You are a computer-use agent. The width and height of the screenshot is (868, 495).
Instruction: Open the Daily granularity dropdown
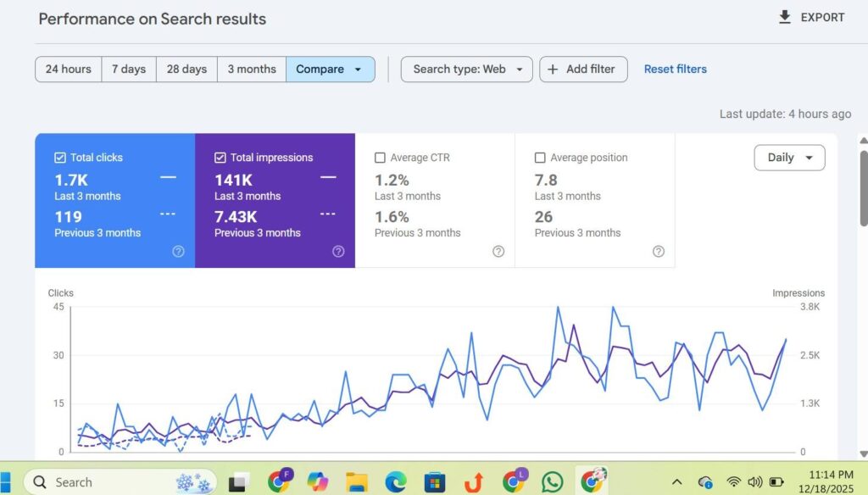click(x=789, y=158)
